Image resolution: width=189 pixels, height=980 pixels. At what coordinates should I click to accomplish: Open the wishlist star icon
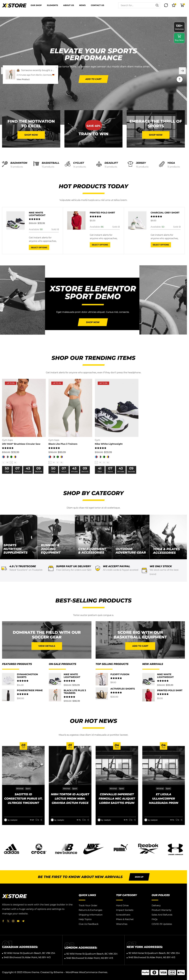coord(174,5)
